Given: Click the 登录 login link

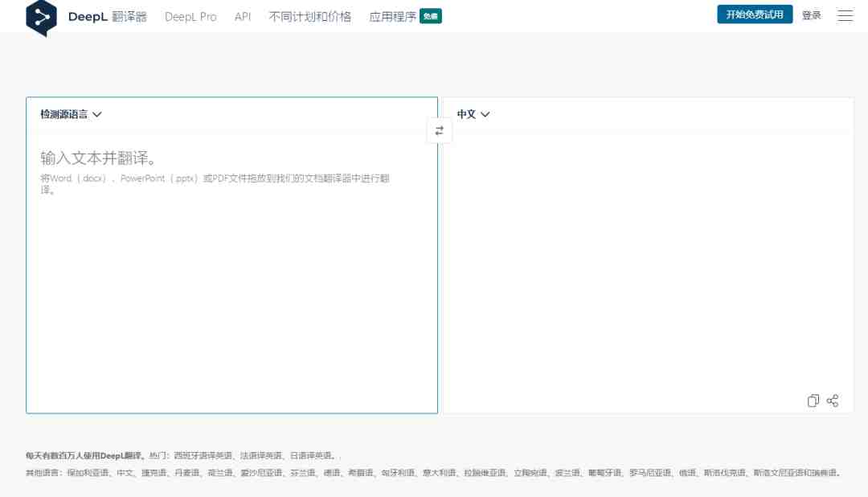Looking at the screenshot, I should click(x=812, y=15).
